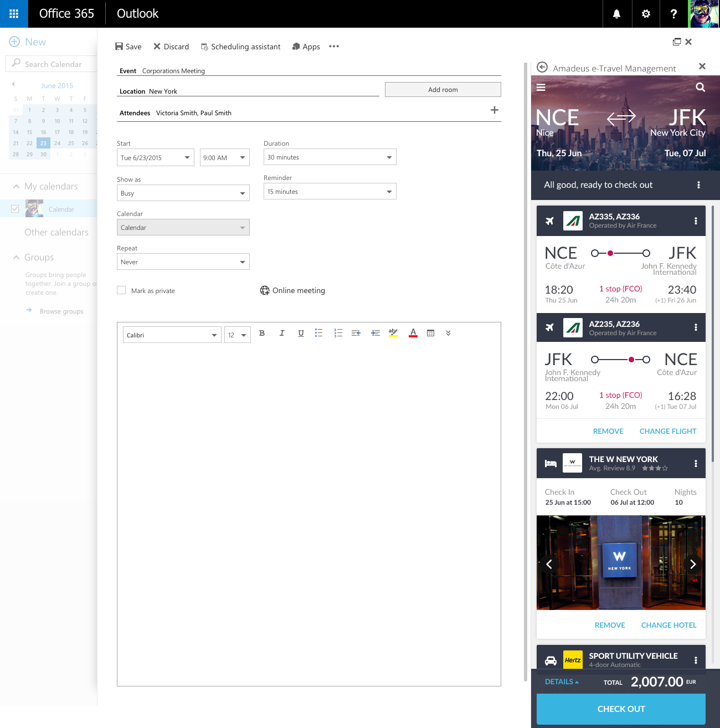Toggle bold formatting
The height and width of the screenshot is (728, 720).
click(x=262, y=333)
